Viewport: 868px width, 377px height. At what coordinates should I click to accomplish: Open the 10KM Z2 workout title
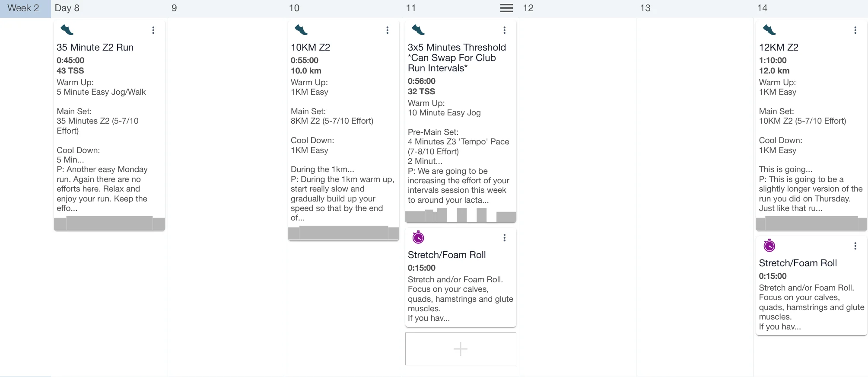tap(310, 47)
